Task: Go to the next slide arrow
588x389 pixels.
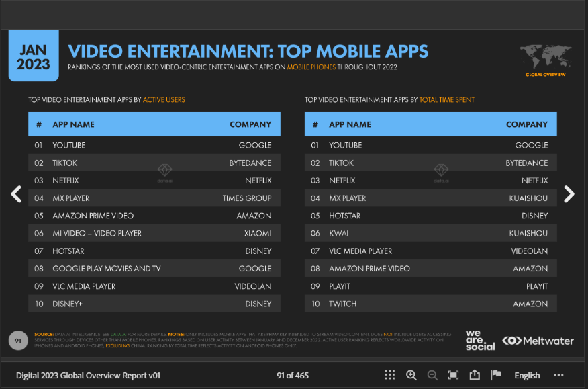Action: click(x=569, y=194)
